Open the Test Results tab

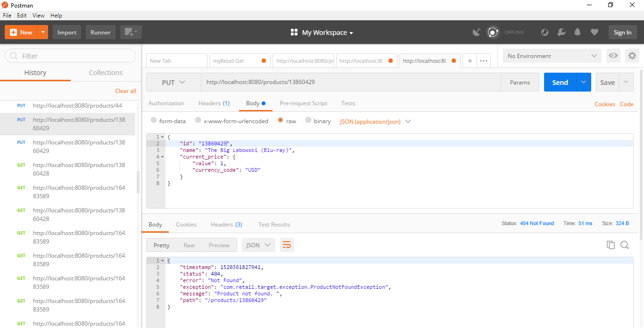coord(274,225)
